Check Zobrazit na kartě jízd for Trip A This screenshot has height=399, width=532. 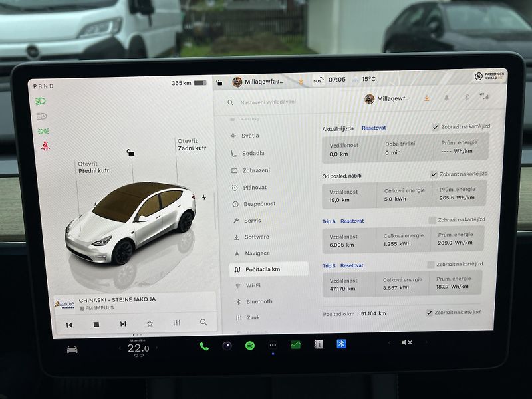point(432,221)
